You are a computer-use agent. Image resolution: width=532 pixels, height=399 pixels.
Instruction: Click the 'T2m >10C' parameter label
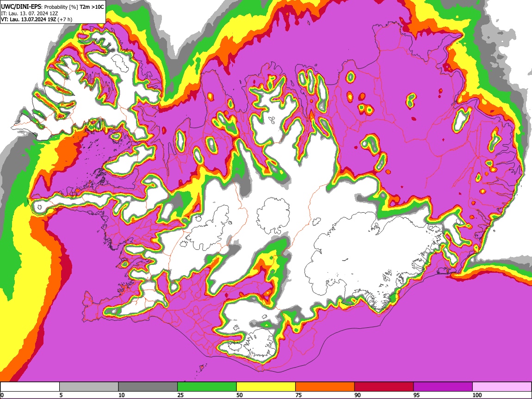92,7
